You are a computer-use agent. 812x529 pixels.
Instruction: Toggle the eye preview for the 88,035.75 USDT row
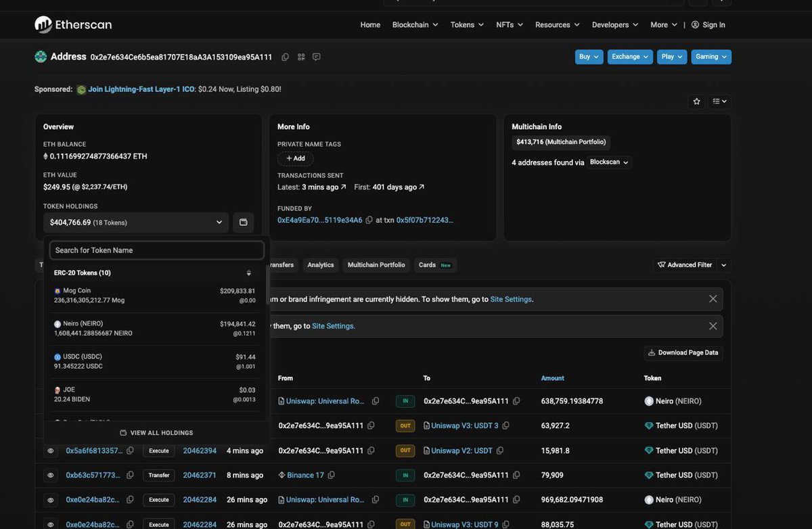click(x=51, y=525)
